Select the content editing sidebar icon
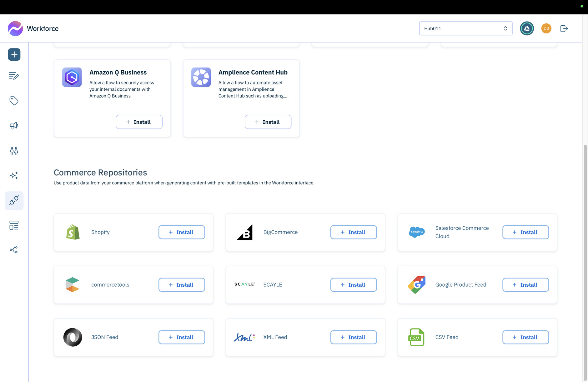588x382 pixels. 14,76
